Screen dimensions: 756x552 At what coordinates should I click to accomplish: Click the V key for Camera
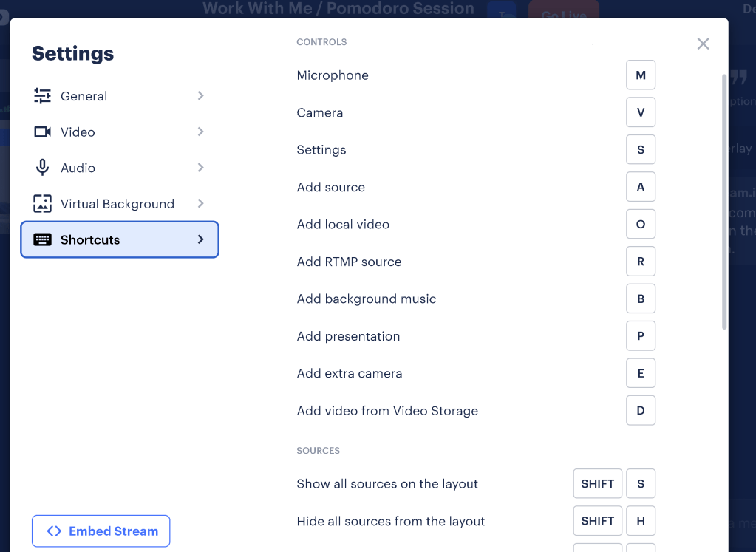click(x=640, y=112)
